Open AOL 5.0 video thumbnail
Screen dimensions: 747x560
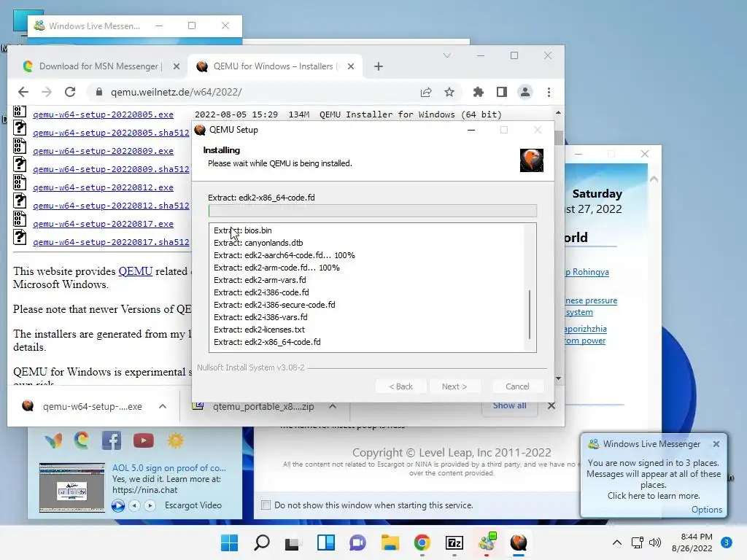[x=72, y=487]
